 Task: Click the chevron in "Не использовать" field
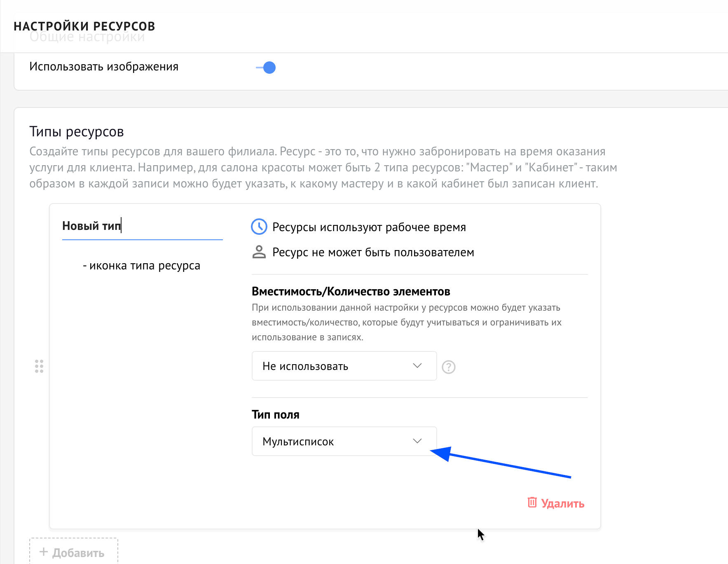417,366
